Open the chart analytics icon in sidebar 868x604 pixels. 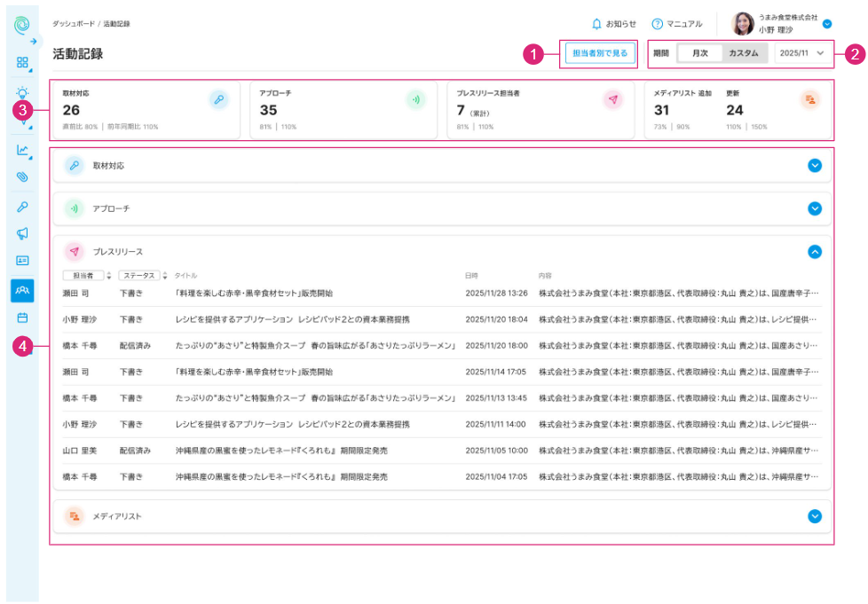point(23,150)
